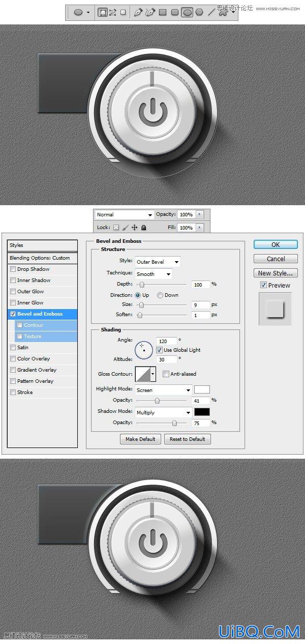Image resolution: width=305 pixels, height=644 pixels.
Task: Click the Soften value field
Action: (x=201, y=315)
